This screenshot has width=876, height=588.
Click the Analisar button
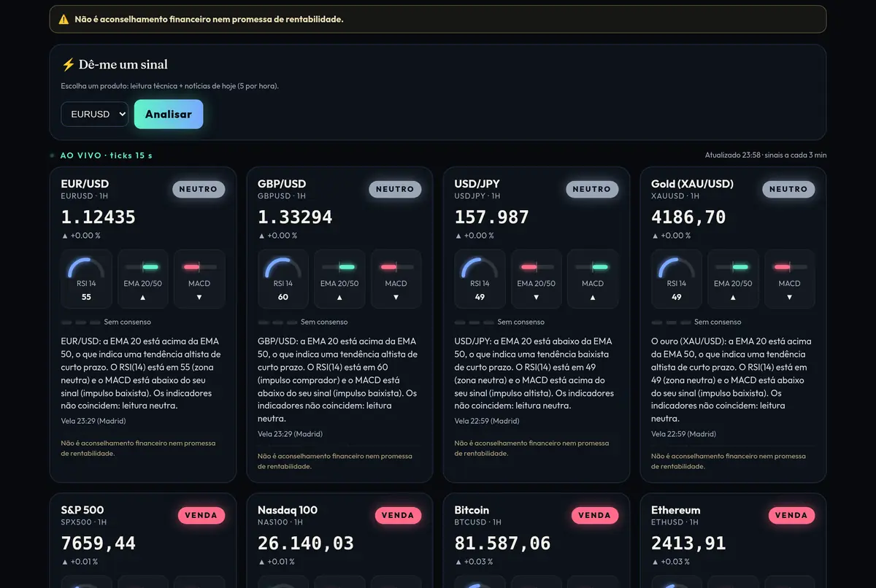click(x=169, y=114)
